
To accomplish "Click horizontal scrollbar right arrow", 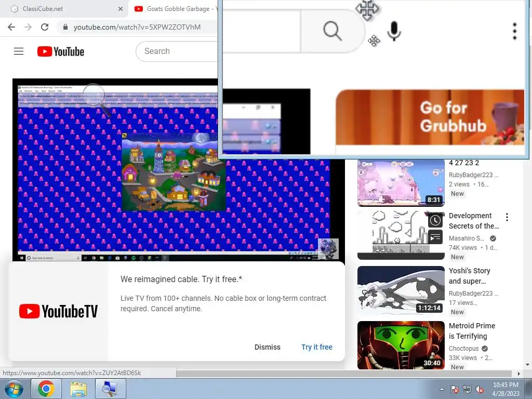I will click(x=519, y=374).
